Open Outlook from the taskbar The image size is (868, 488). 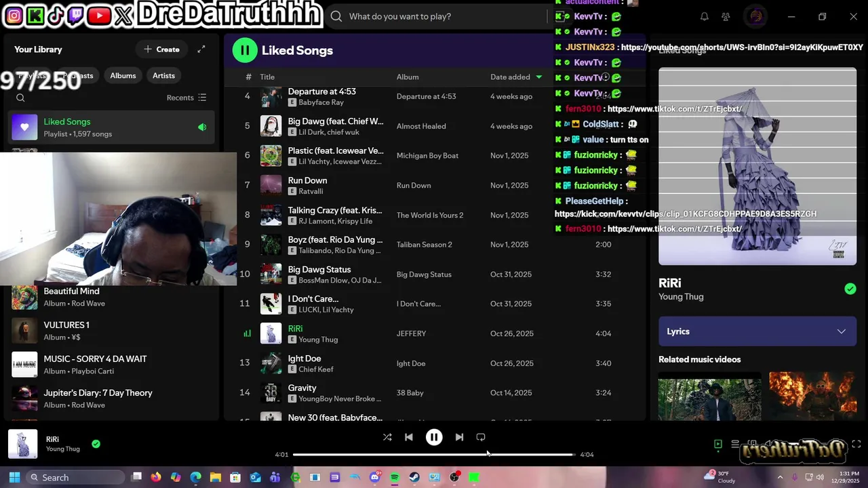[x=255, y=477]
